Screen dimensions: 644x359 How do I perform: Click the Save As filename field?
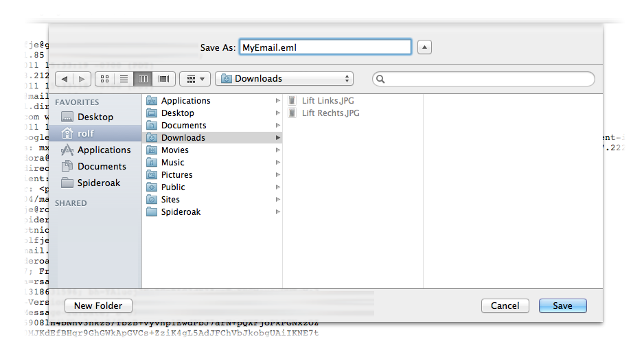(x=325, y=47)
